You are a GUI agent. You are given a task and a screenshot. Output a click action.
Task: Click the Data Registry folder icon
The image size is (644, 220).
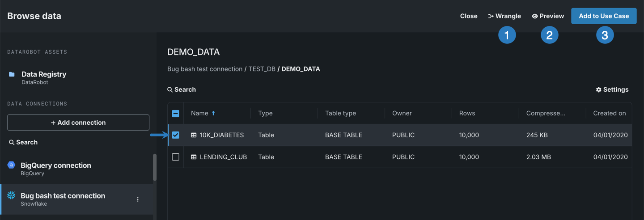coord(12,74)
